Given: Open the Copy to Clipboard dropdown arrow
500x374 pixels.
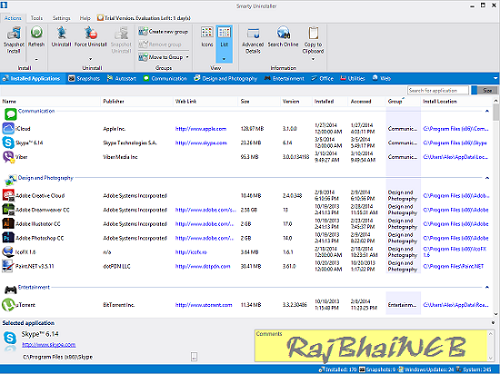Looking at the screenshot, I should pos(313,59).
